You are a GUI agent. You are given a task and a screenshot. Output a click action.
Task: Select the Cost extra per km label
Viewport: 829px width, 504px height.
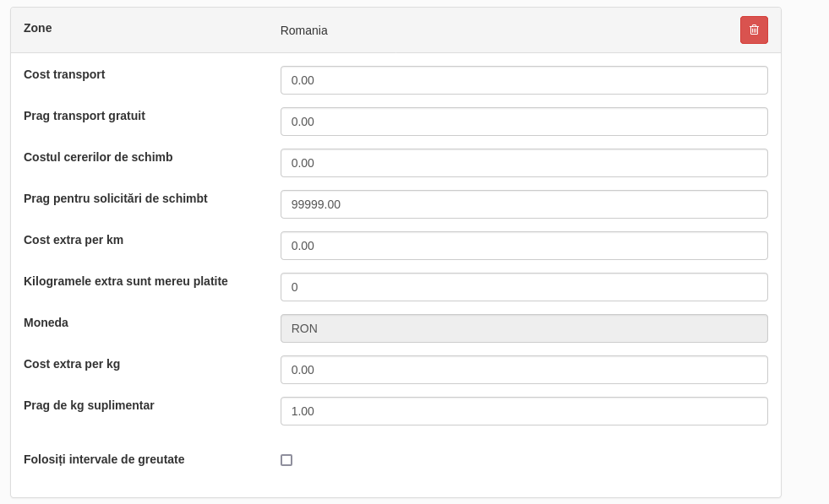[x=74, y=240]
